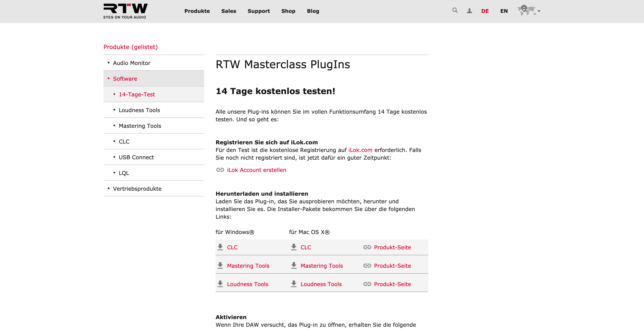Click Windows Loudness Tools download icon
This screenshot has height=330, width=644.
click(220, 284)
